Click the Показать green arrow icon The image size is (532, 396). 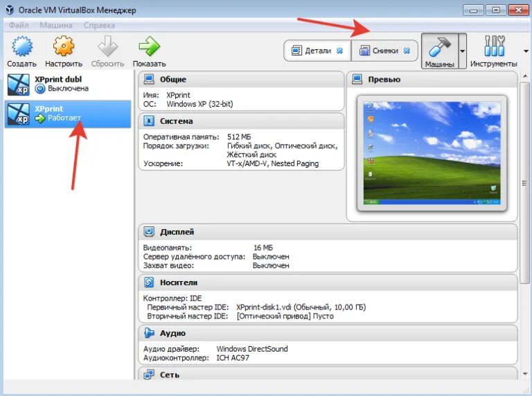tap(149, 46)
